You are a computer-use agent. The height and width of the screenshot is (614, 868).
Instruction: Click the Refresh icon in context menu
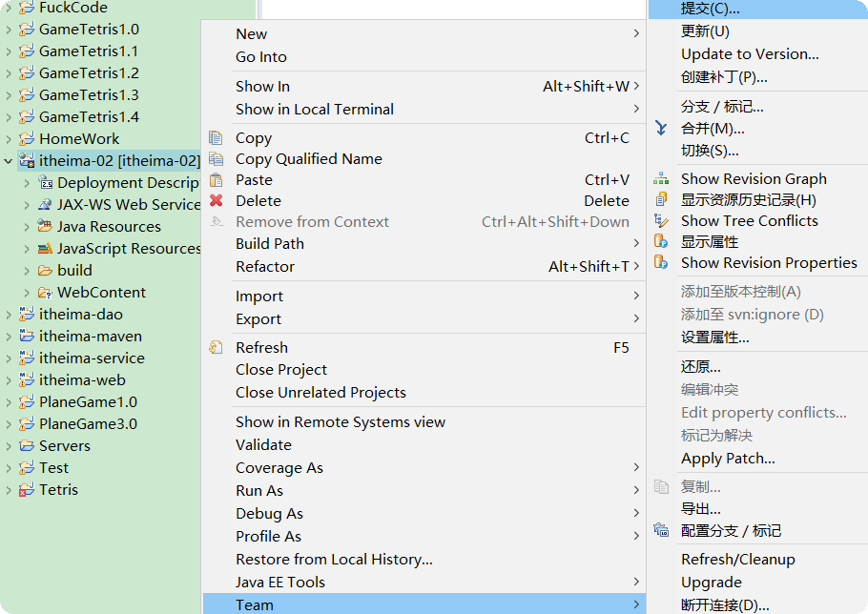click(216, 347)
